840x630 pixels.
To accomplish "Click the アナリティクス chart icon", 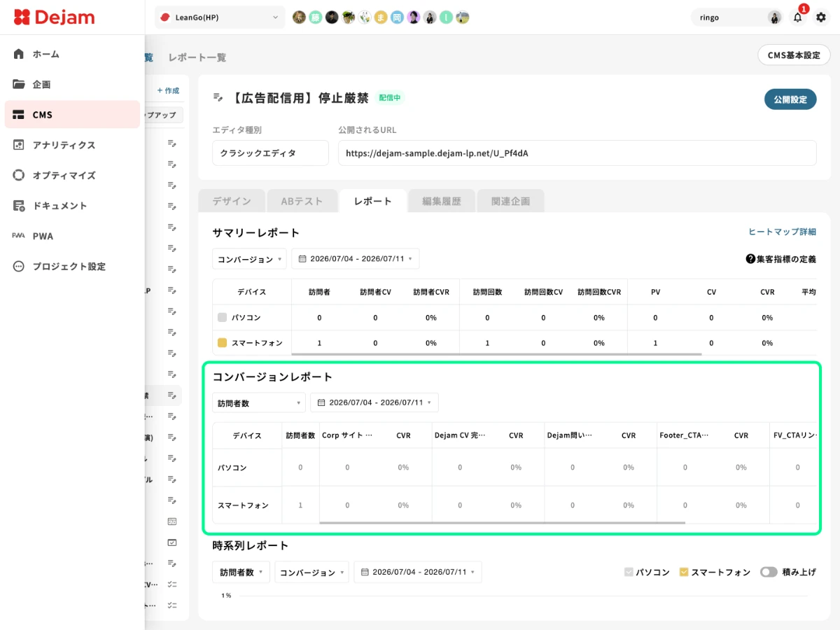I will [19, 145].
